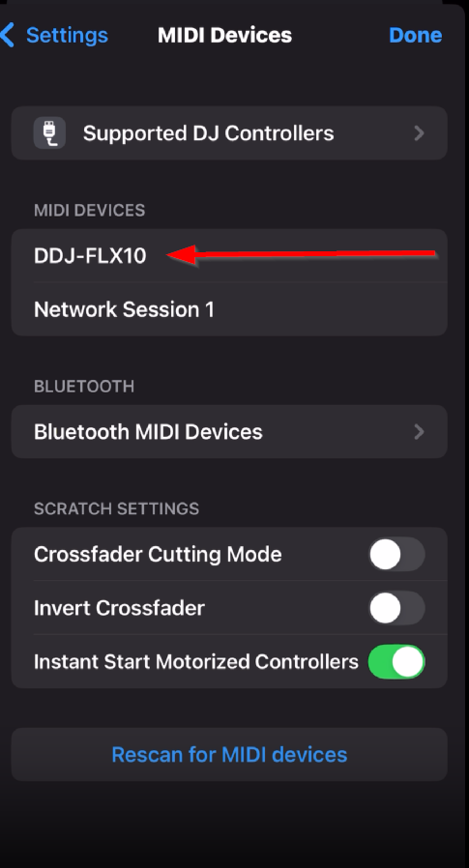Tap Rescan for MIDI devices
The height and width of the screenshot is (868, 469).
(229, 755)
